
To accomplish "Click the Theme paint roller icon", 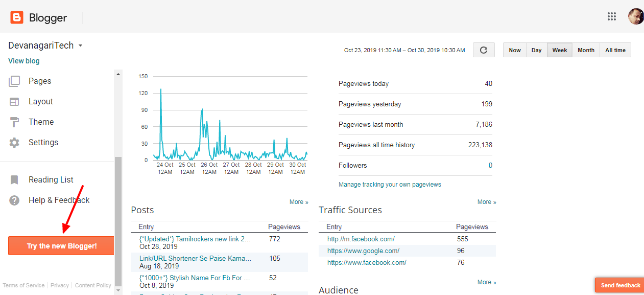I will point(14,122).
